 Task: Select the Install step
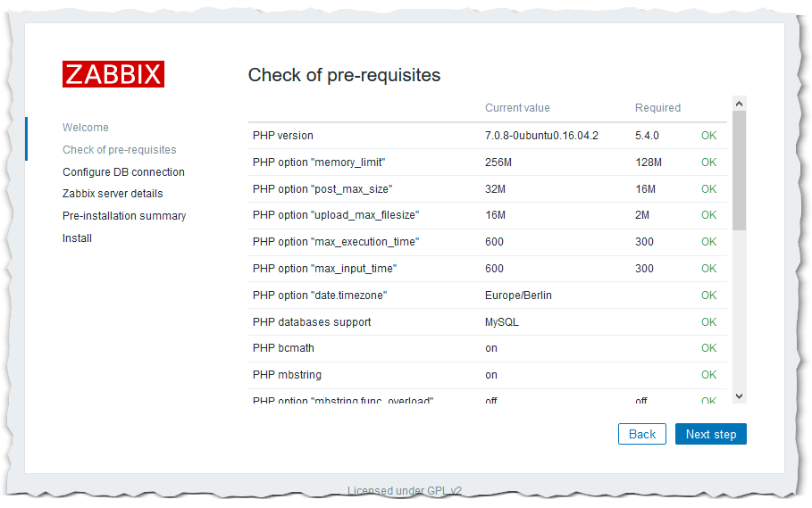coord(77,238)
